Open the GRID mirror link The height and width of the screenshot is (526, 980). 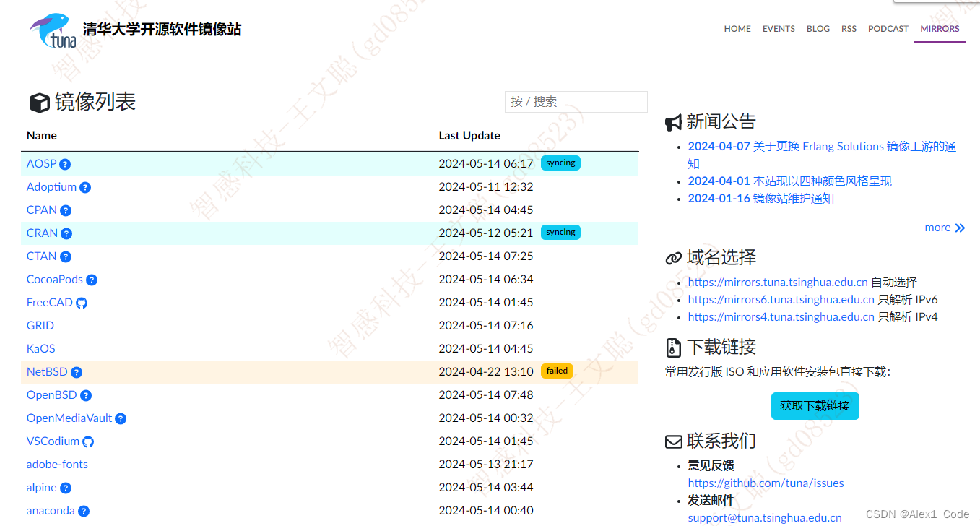point(40,326)
